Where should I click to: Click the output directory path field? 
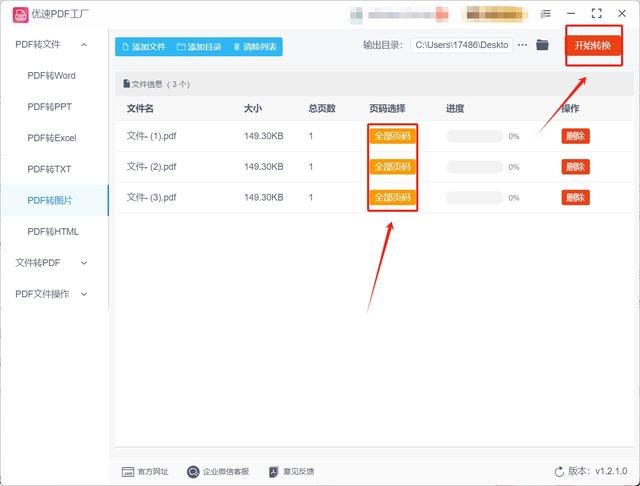(462, 45)
